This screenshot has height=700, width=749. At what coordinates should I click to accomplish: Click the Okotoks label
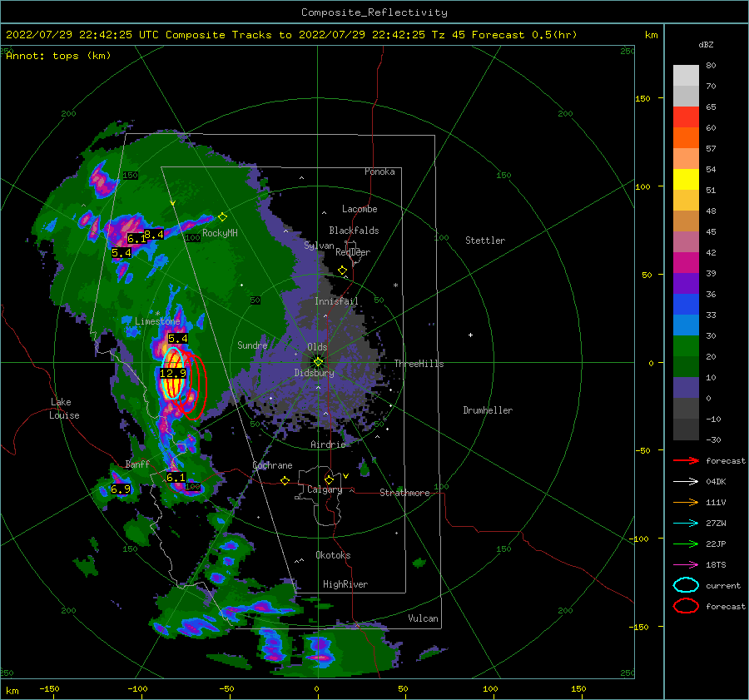[333, 555]
